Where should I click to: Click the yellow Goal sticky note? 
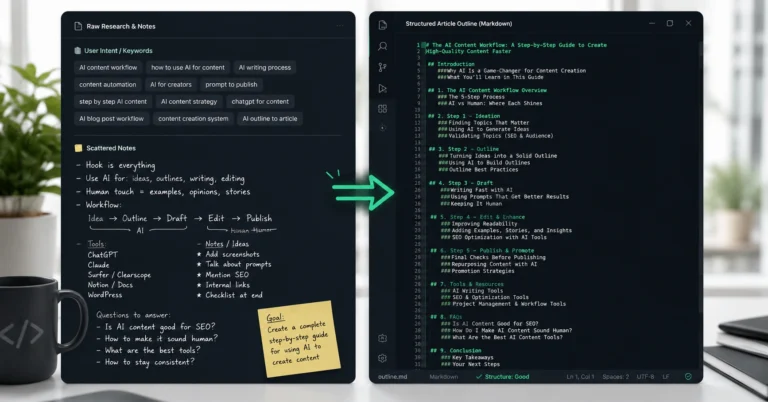tap(299, 339)
